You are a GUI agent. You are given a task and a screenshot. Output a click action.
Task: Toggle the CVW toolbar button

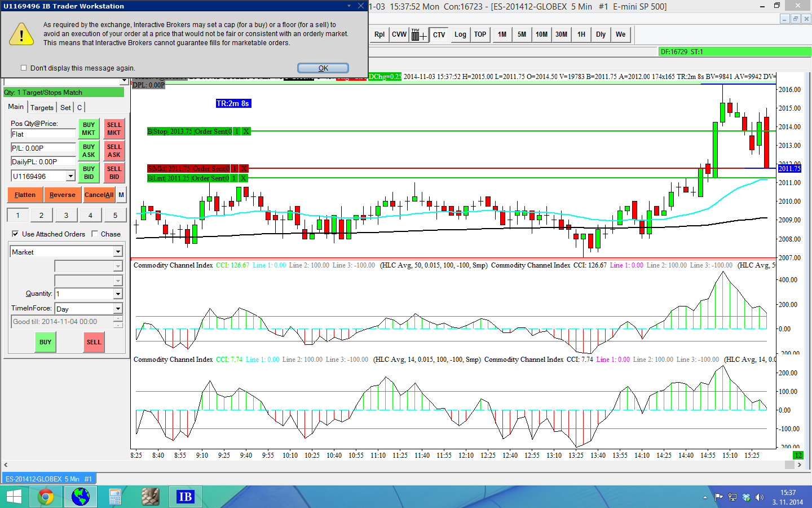[399, 34]
